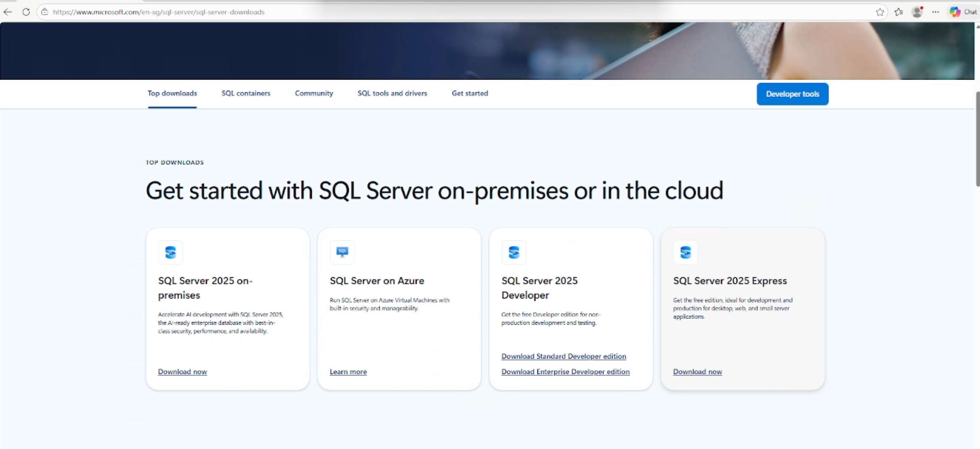This screenshot has height=449, width=980.
Task: Click the Developer tools button
Action: 793,94
